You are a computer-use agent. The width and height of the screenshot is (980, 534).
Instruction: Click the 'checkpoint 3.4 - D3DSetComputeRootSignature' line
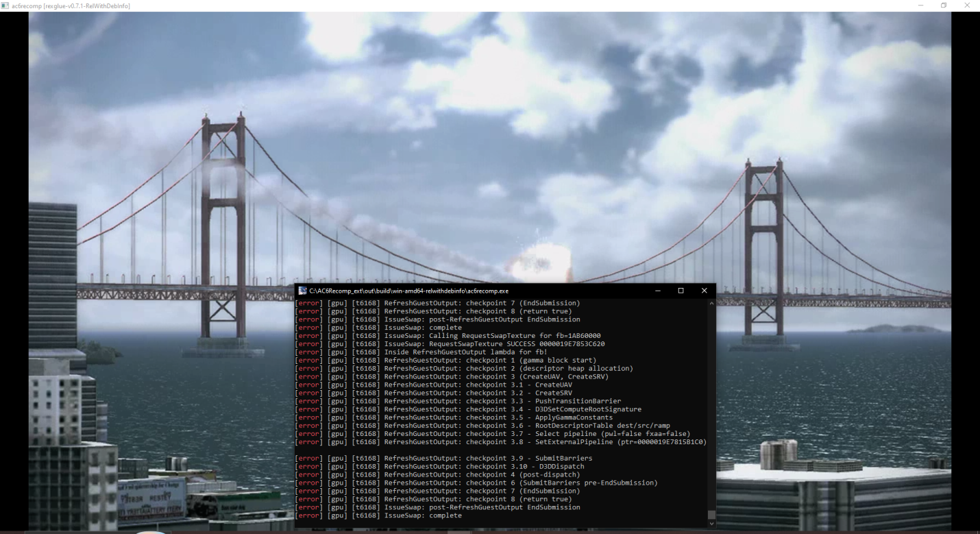(468, 409)
